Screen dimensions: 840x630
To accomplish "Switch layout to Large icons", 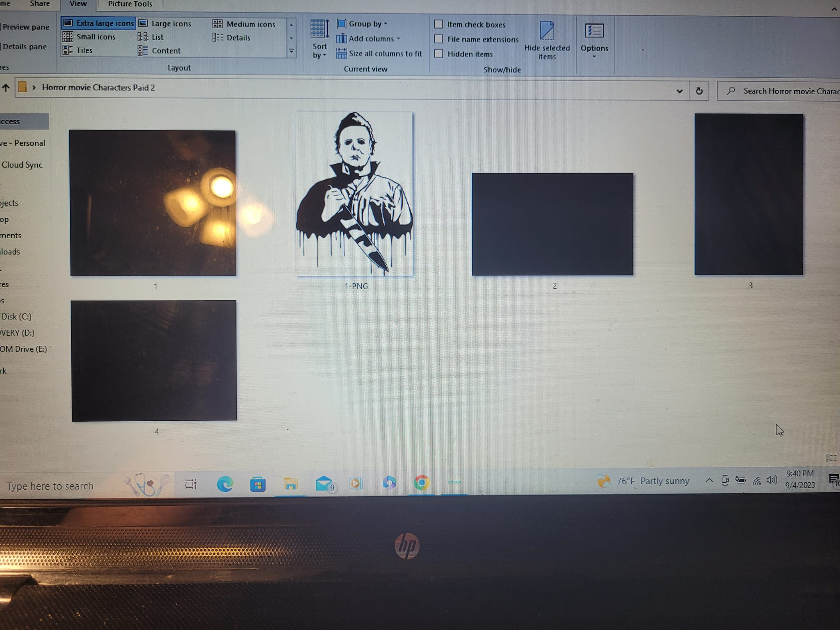I will [164, 24].
